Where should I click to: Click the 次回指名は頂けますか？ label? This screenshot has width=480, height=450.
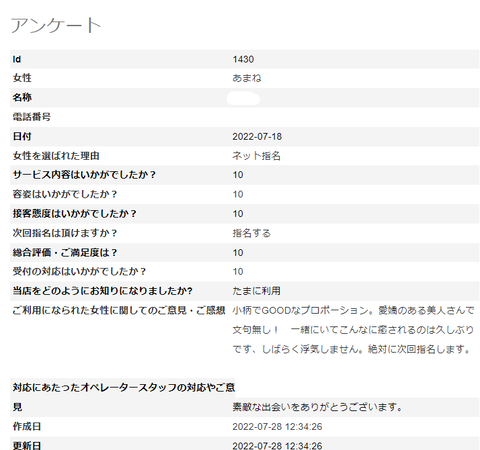(x=65, y=233)
